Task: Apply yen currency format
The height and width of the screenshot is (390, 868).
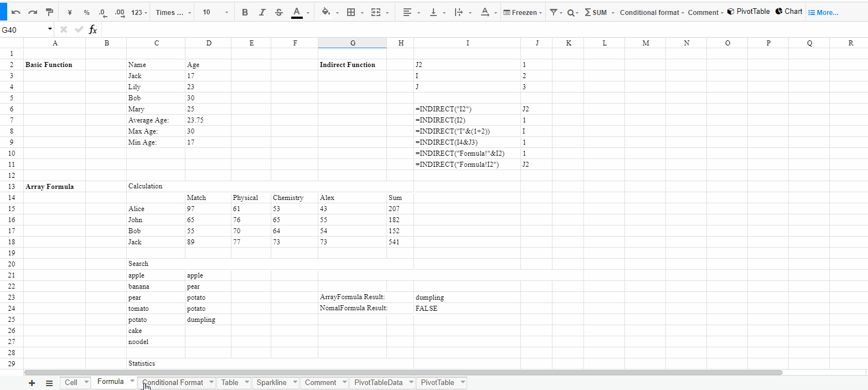Action: 70,12
